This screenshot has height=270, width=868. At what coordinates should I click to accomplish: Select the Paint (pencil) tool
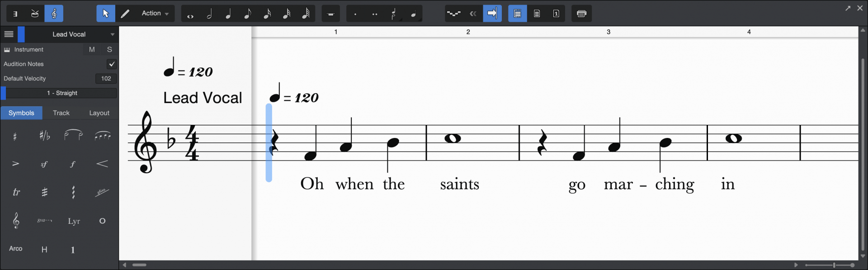tap(125, 14)
